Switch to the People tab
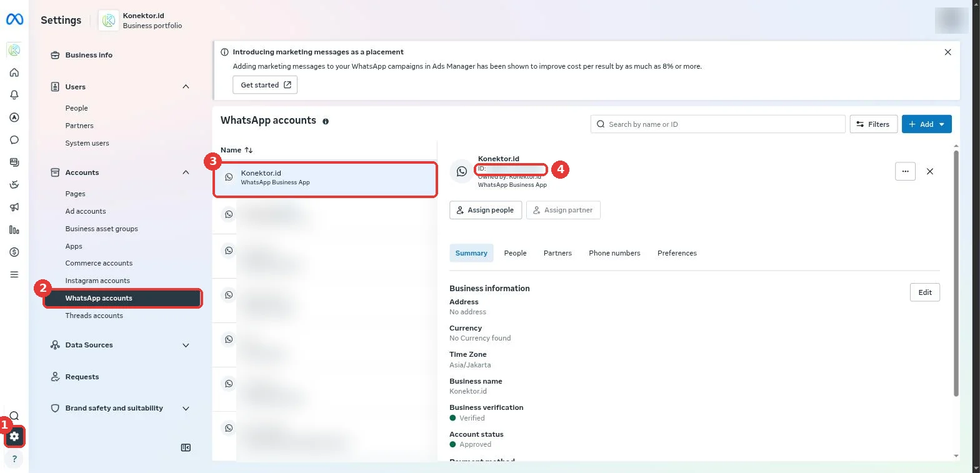Image resolution: width=980 pixels, height=473 pixels. [x=516, y=253]
